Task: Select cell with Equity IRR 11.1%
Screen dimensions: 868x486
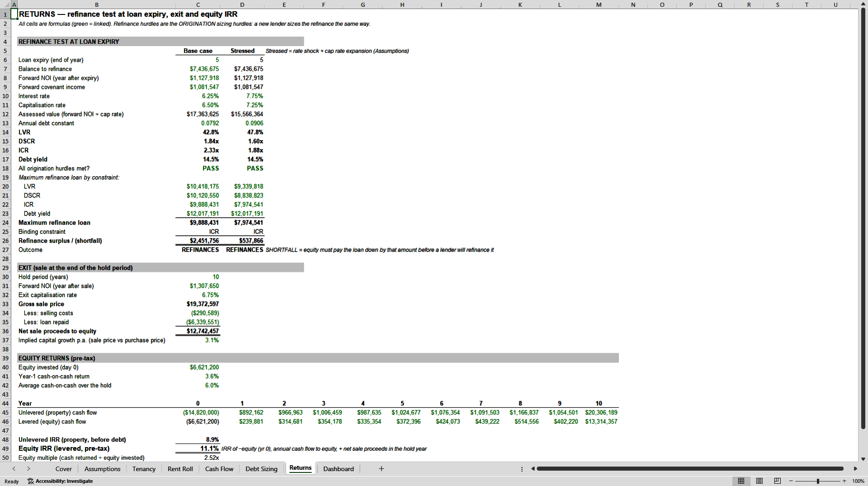Action: point(198,449)
